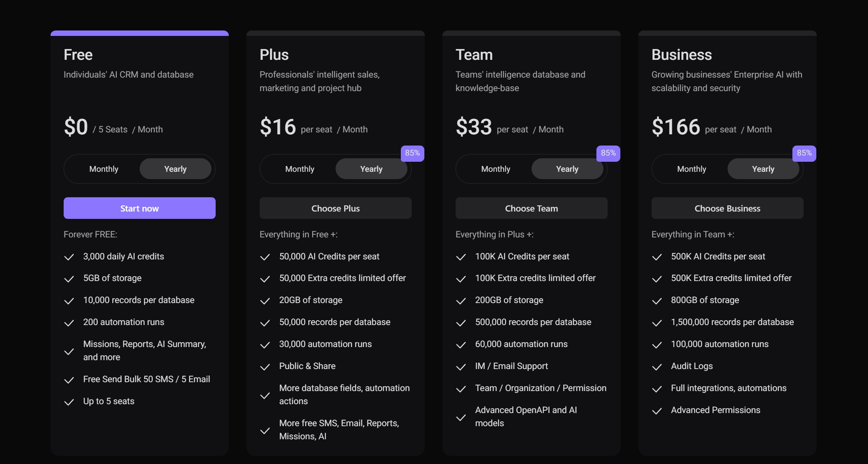Click checkmark beside 20GB of storage
The height and width of the screenshot is (464, 868).
point(265,301)
